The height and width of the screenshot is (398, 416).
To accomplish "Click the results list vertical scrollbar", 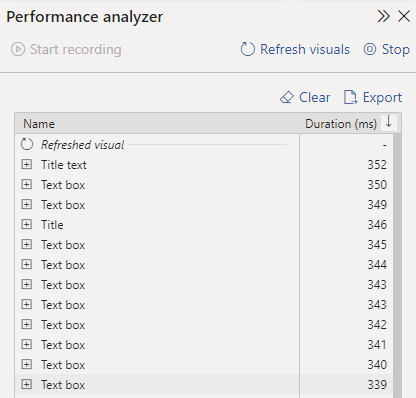I will tap(397, 266).
